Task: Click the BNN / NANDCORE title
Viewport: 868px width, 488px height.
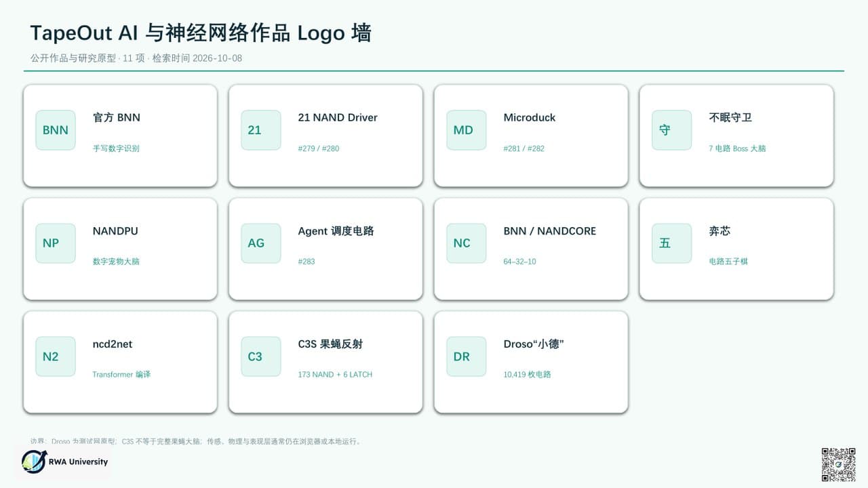Action: click(550, 230)
